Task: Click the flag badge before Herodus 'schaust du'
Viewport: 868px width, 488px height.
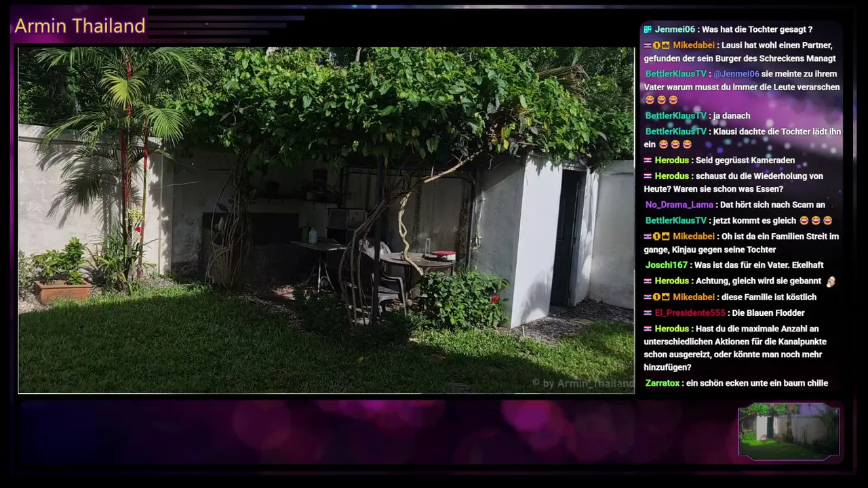Action: [648, 176]
